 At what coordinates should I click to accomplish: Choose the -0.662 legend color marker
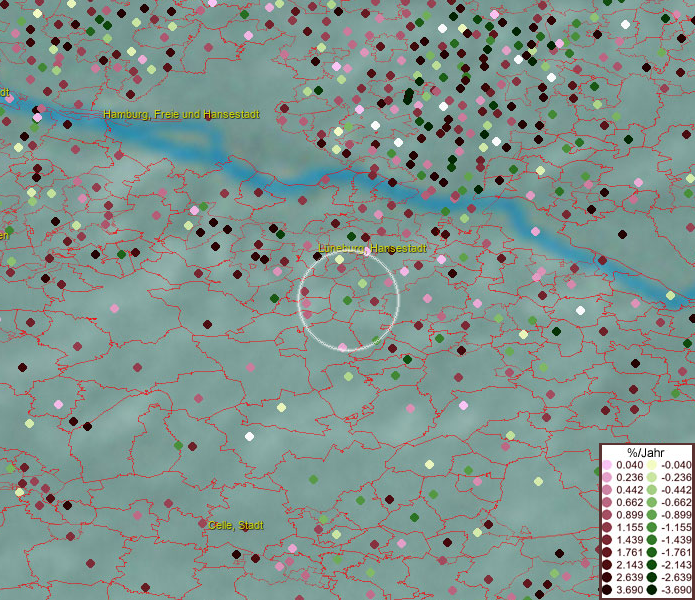[x=652, y=503]
